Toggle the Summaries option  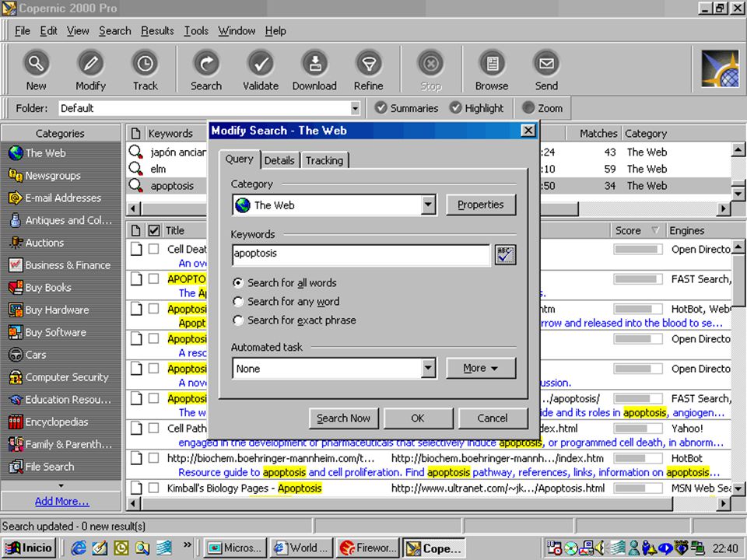pyautogui.click(x=406, y=108)
